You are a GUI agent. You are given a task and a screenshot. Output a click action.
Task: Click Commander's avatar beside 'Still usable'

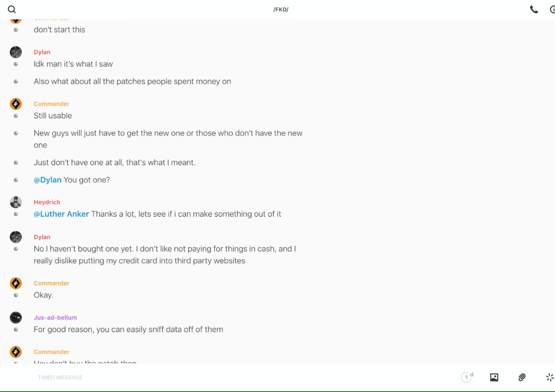16,104
